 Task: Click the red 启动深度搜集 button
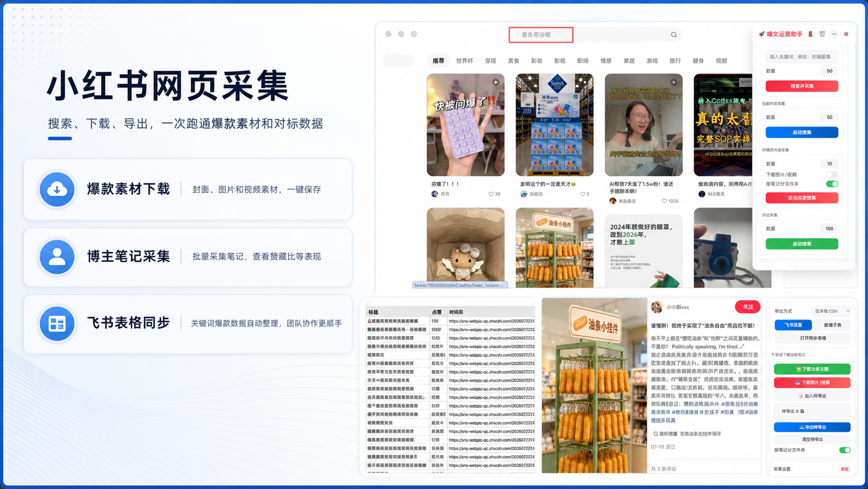[802, 198]
